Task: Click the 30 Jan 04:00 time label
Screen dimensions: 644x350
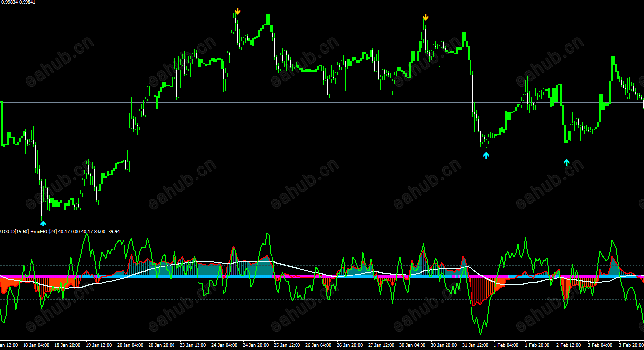Action: 413,345
